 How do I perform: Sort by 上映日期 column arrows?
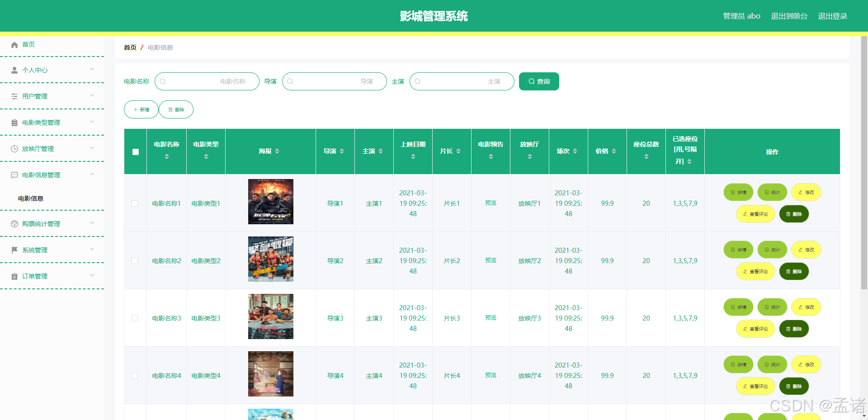413,156
